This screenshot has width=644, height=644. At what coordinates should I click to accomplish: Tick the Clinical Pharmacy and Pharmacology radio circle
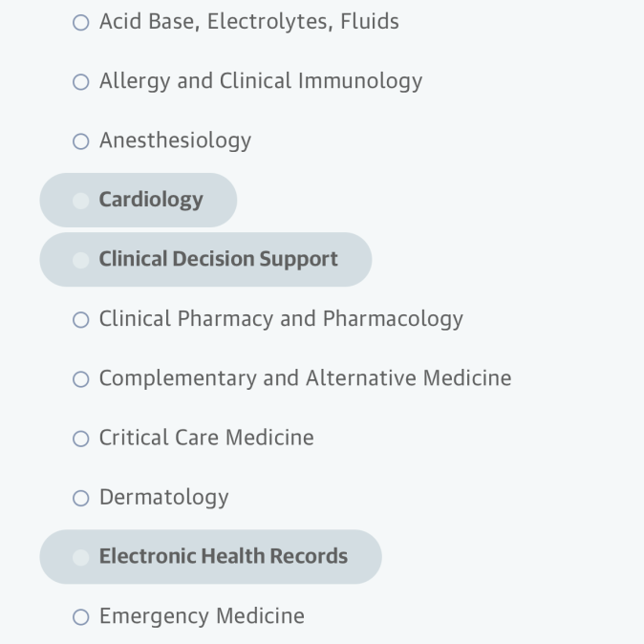[x=81, y=320]
